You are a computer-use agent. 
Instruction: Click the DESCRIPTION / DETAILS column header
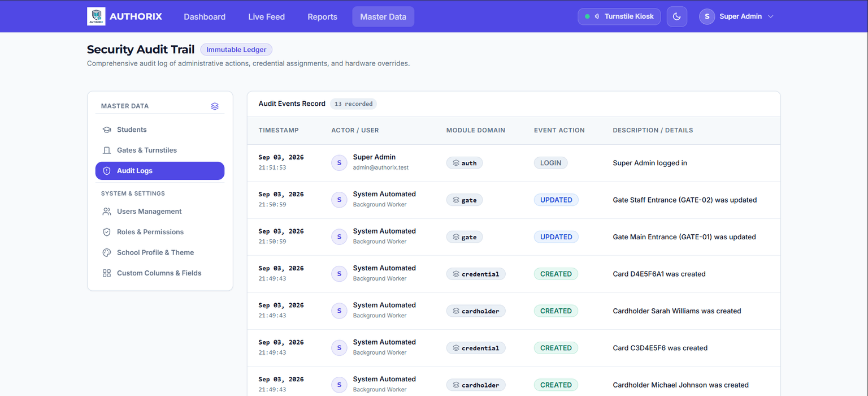pos(653,130)
